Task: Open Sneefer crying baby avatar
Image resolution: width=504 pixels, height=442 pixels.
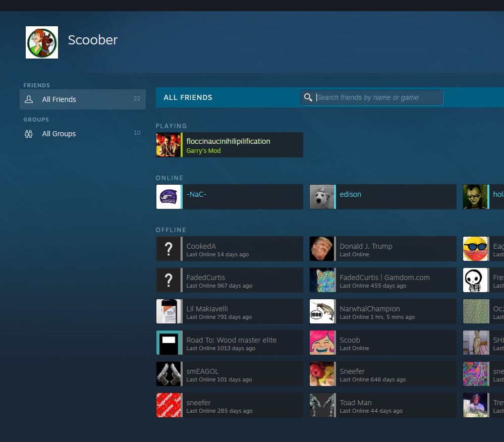Action: [322, 374]
